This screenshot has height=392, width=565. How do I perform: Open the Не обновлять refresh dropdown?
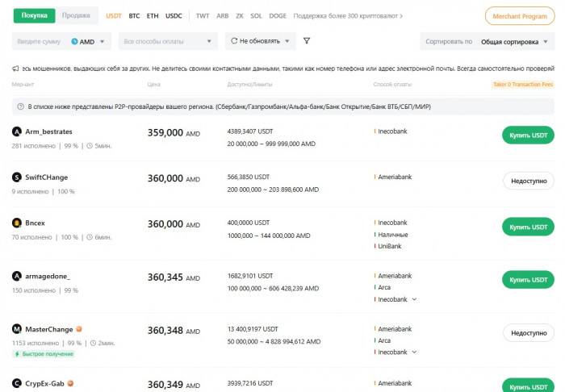pos(260,41)
